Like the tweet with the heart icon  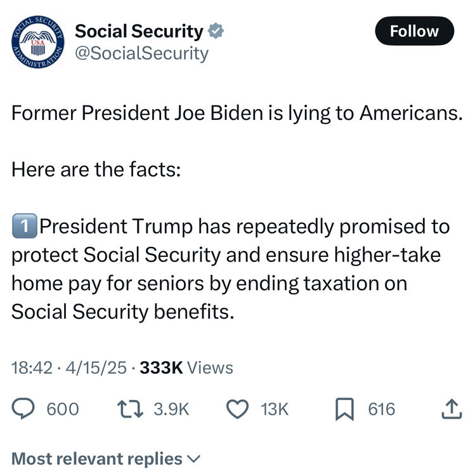(x=238, y=409)
